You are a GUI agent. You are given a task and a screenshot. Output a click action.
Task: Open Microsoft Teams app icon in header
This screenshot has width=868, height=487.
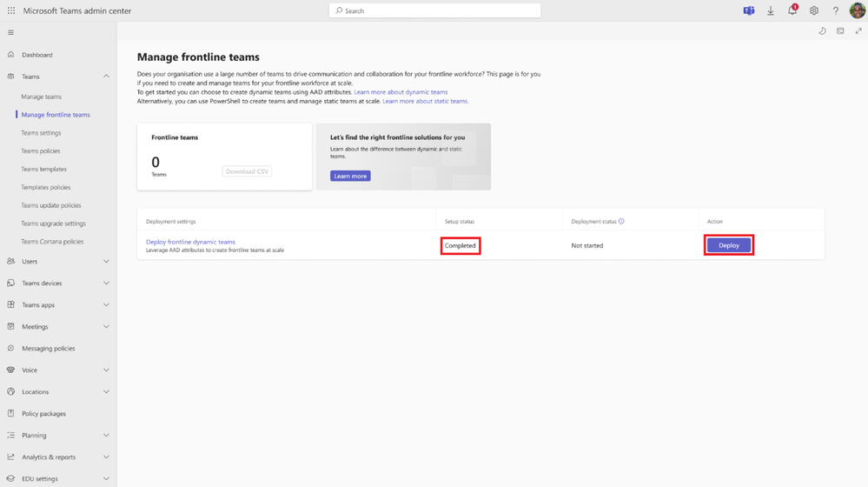coord(748,10)
